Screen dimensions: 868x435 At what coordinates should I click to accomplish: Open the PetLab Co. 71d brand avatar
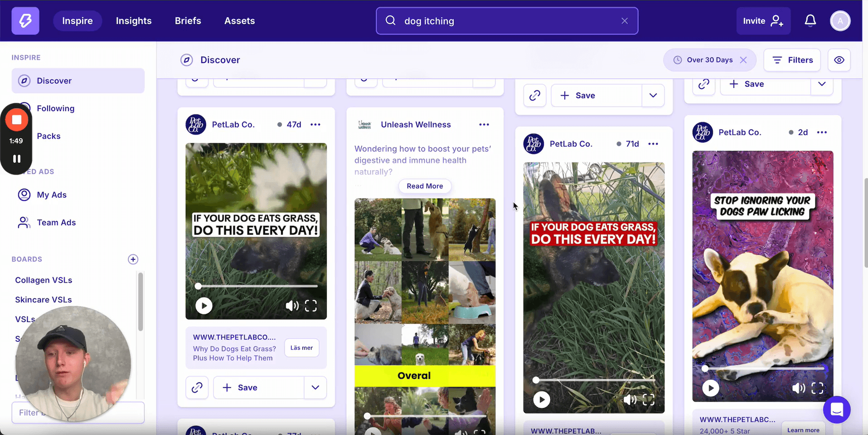tap(533, 144)
